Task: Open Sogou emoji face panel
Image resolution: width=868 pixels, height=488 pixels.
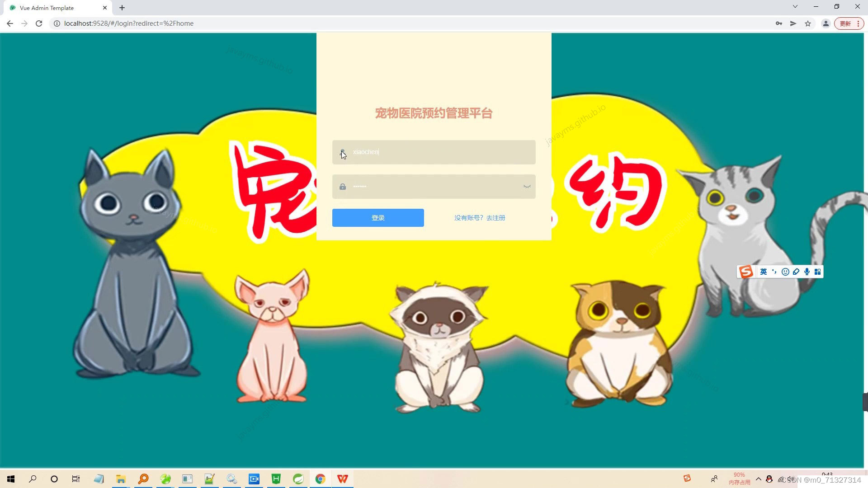Action: point(785,272)
